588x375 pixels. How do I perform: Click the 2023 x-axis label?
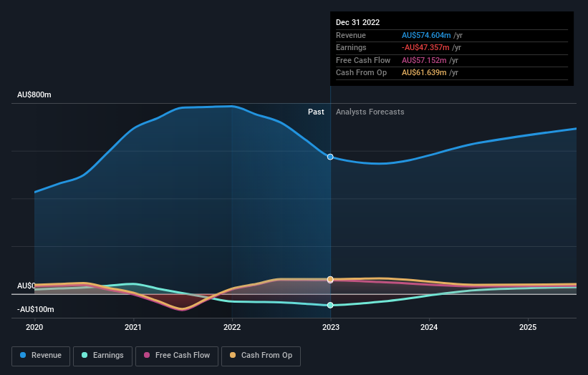(331, 328)
